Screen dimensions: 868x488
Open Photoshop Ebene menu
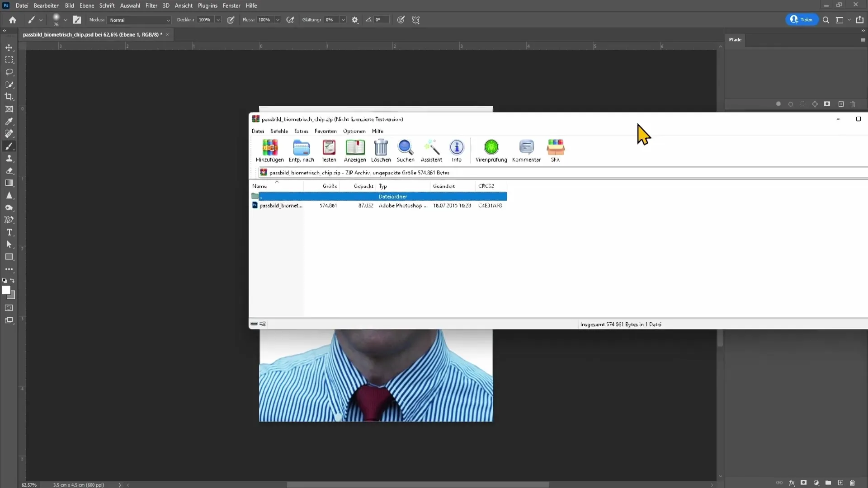click(87, 5)
